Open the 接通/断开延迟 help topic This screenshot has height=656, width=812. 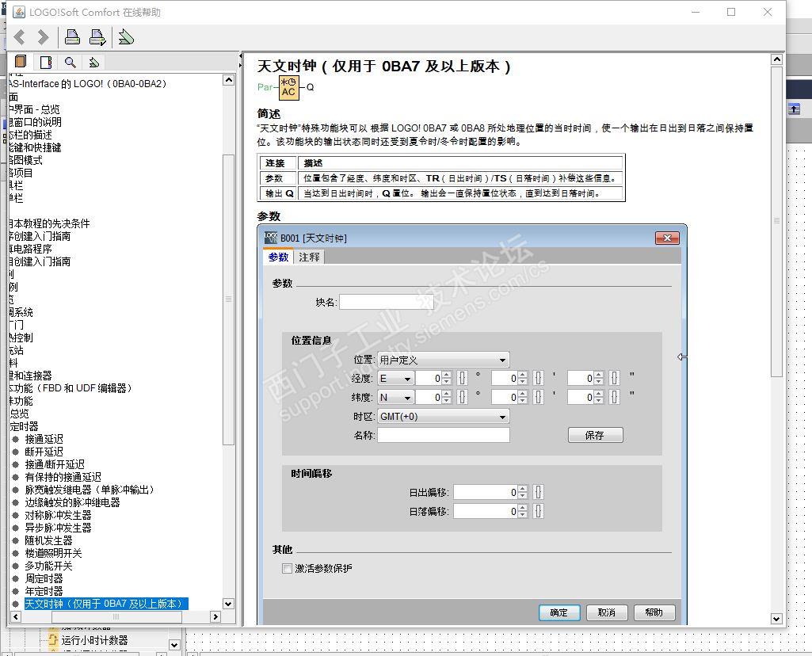point(55,464)
